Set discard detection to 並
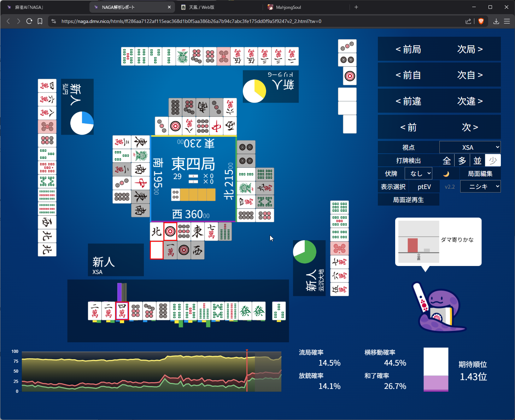Image resolution: width=515 pixels, height=420 pixels. [x=478, y=161]
